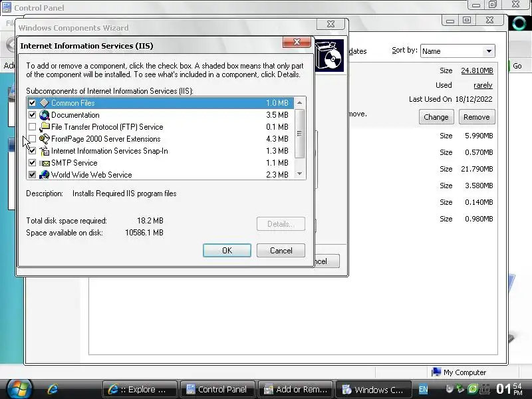
Task: Click the 5.990MB size value
Action: click(x=479, y=136)
